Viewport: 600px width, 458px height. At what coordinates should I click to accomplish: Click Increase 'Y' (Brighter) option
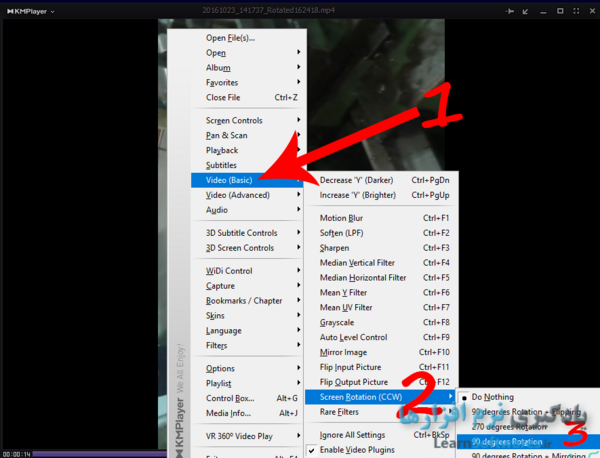point(380,195)
